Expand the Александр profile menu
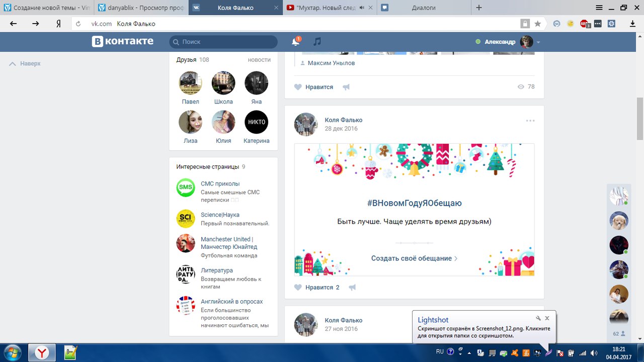Viewport: 644px width, 362px height. pos(538,42)
